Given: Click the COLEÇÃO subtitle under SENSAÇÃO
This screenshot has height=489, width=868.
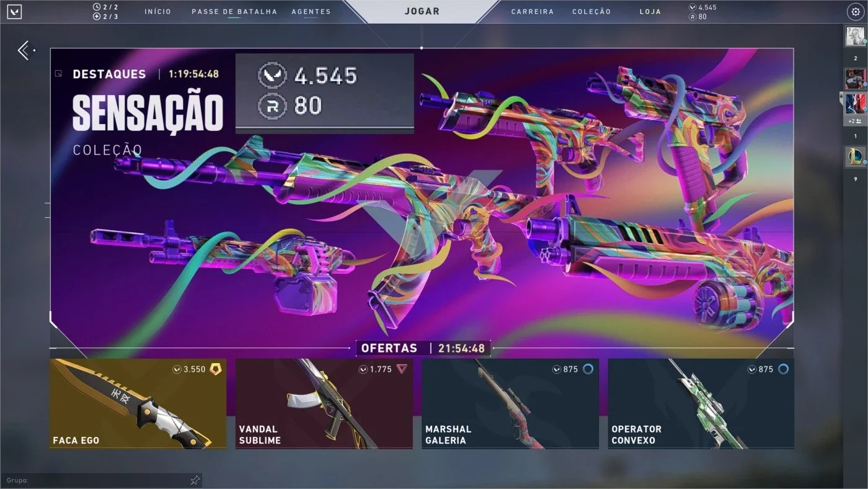Looking at the screenshot, I should pyautogui.click(x=107, y=150).
